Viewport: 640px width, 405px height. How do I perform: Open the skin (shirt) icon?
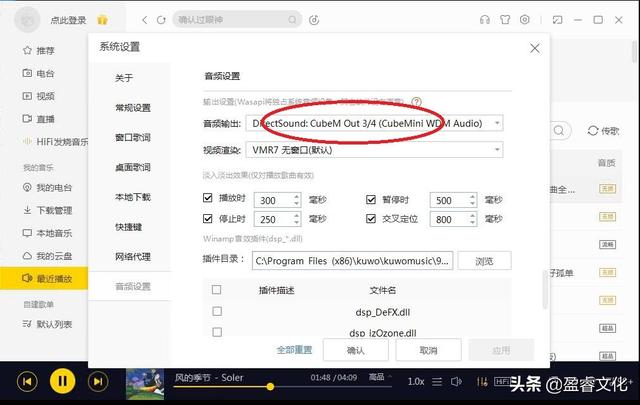[x=505, y=20]
